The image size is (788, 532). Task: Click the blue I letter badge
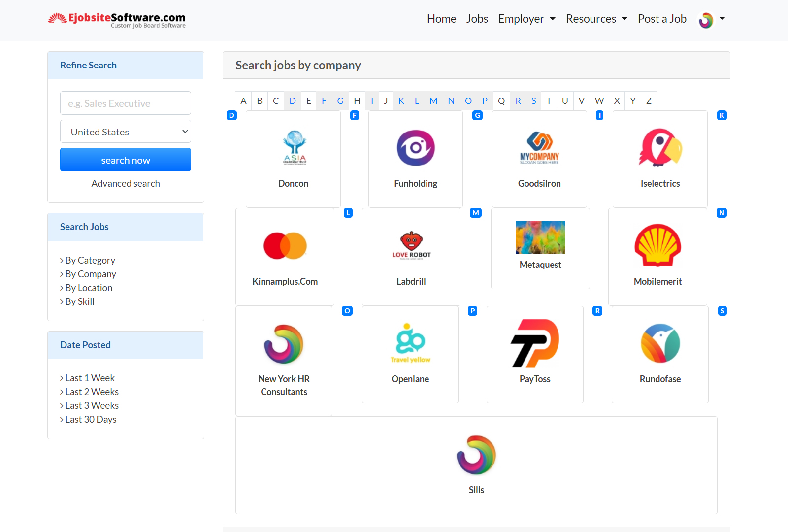pyautogui.click(x=599, y=115)
